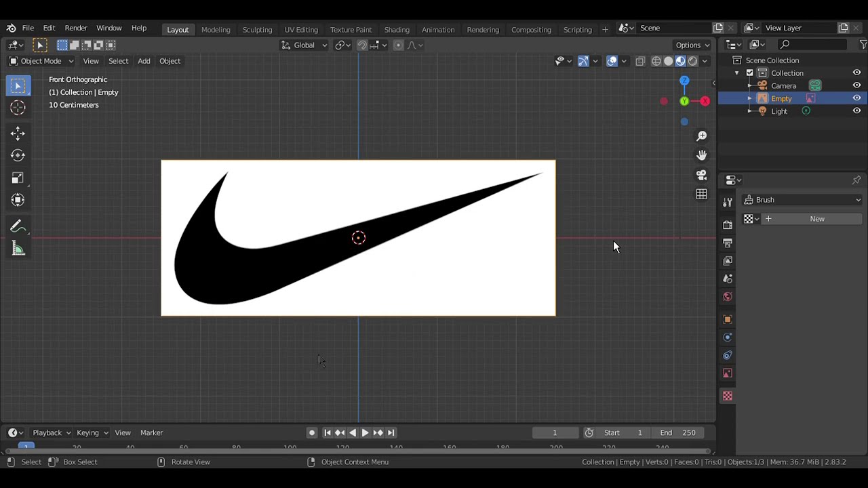Toggle auto keying record button
Screen dimensions: 868x488
pos(312,432)
